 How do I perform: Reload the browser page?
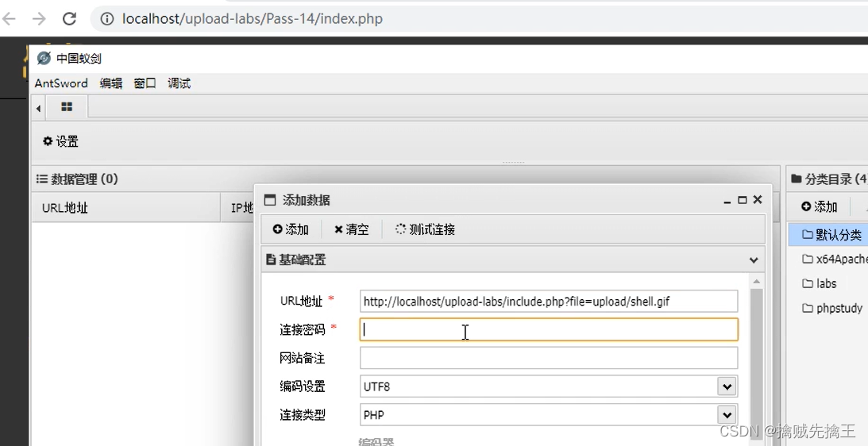69,19
